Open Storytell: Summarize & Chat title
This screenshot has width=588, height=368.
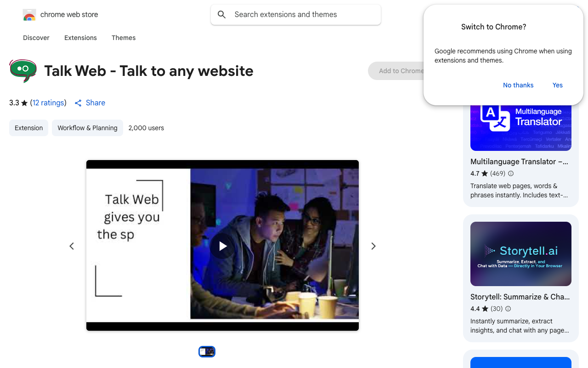[x=520, y=297]
